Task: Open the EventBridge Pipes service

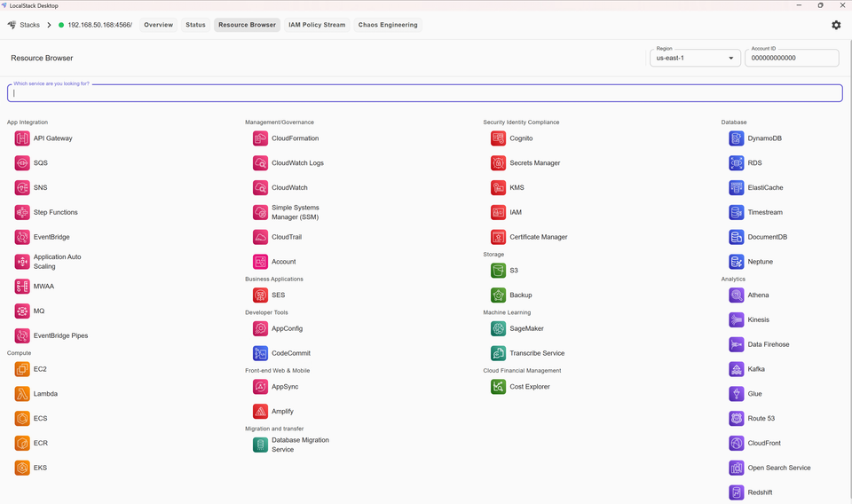Action: coord(61,335)
